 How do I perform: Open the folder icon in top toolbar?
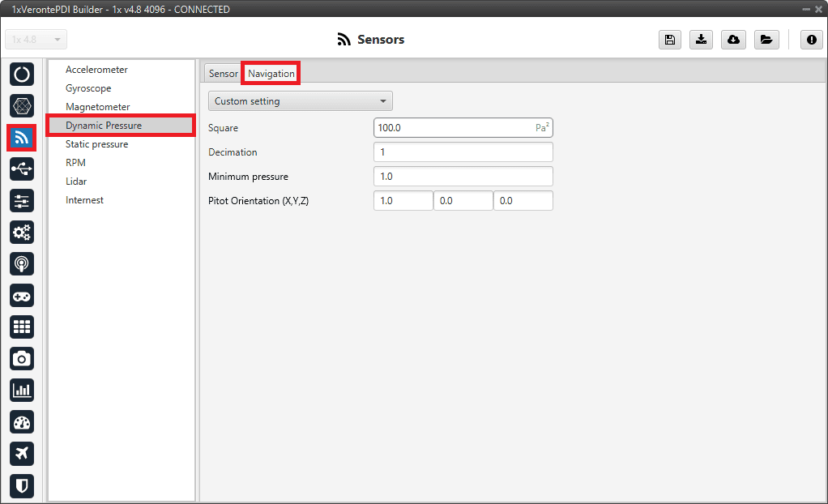tap(766, 40)
